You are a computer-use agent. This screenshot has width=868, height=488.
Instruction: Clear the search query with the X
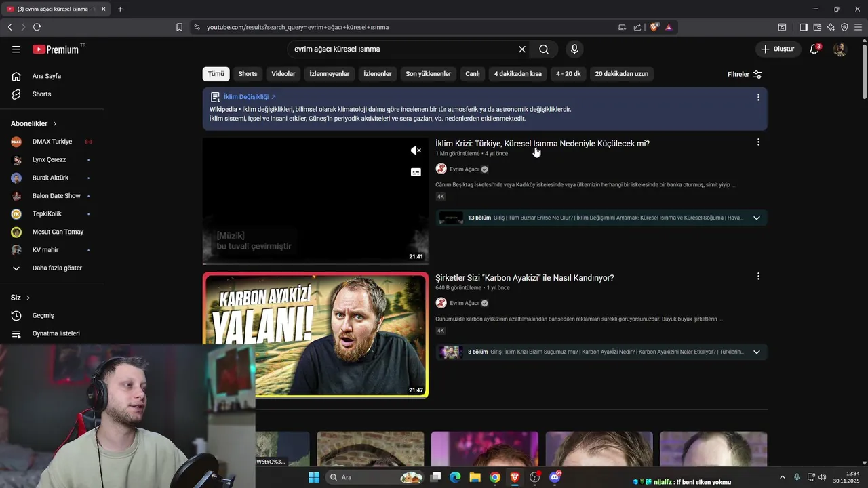[522, 49]
